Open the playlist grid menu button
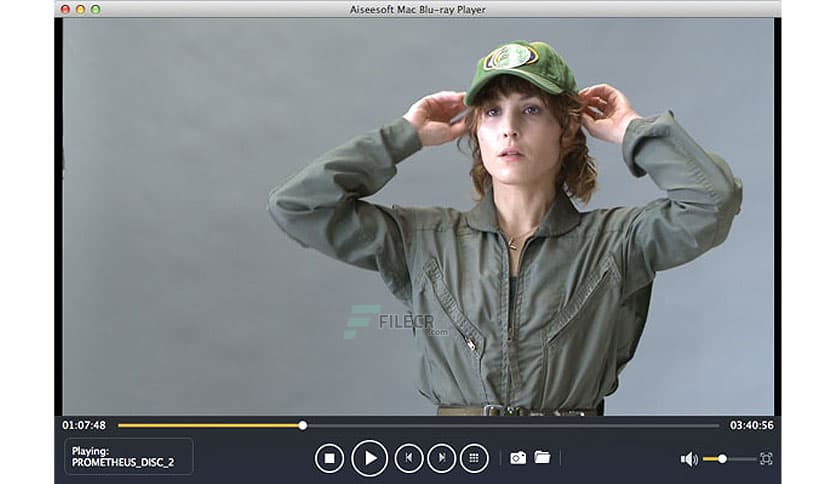 point(474,458)
